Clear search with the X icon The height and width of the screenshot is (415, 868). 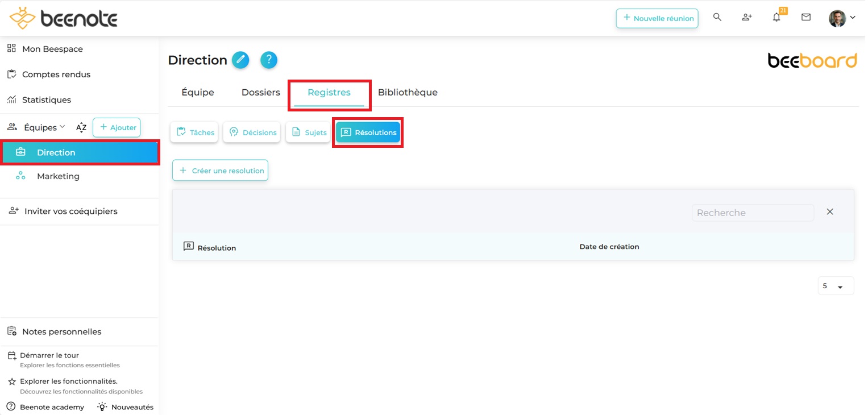click(830, 212)
